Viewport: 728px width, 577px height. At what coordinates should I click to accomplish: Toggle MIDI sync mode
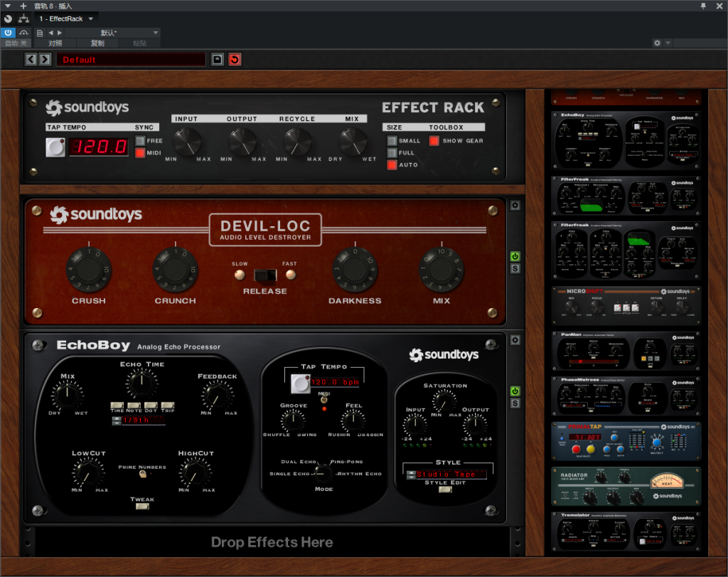[x=140, y=153]
